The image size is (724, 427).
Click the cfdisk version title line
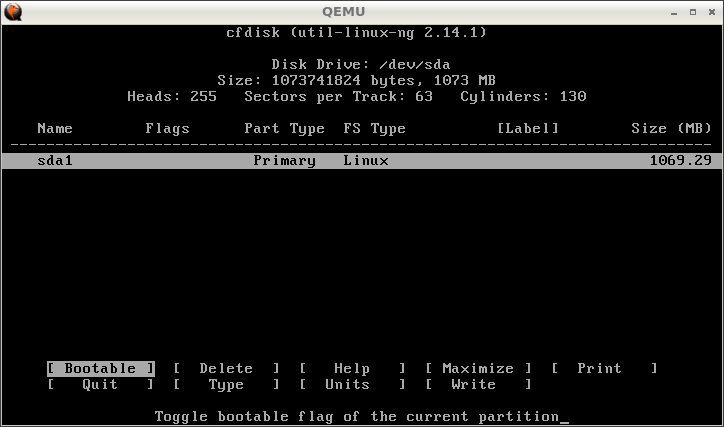[356, 32]
